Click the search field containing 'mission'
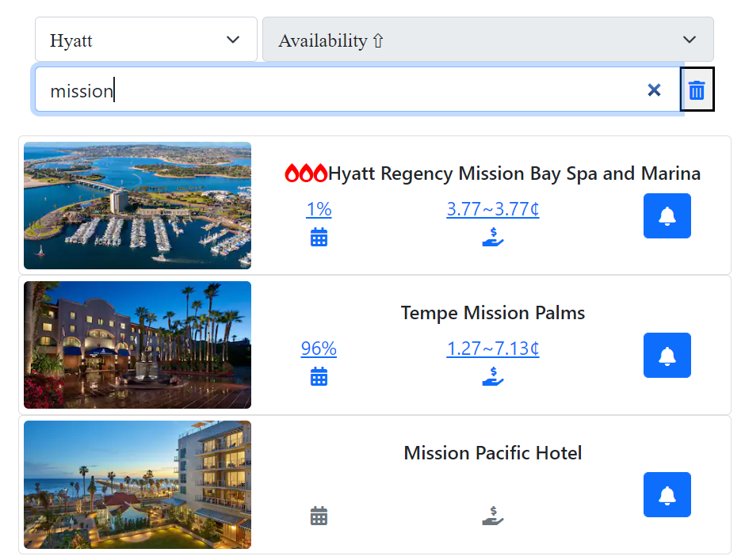The width and height of the screenshot is (745, 560). (341, 90)
